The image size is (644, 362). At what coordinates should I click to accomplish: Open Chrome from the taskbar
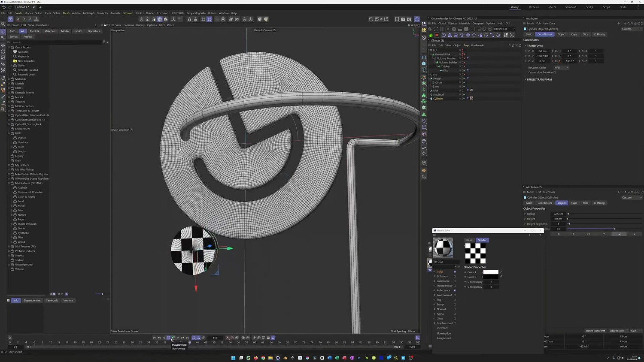pyautogui.click(x=263, y=358)
